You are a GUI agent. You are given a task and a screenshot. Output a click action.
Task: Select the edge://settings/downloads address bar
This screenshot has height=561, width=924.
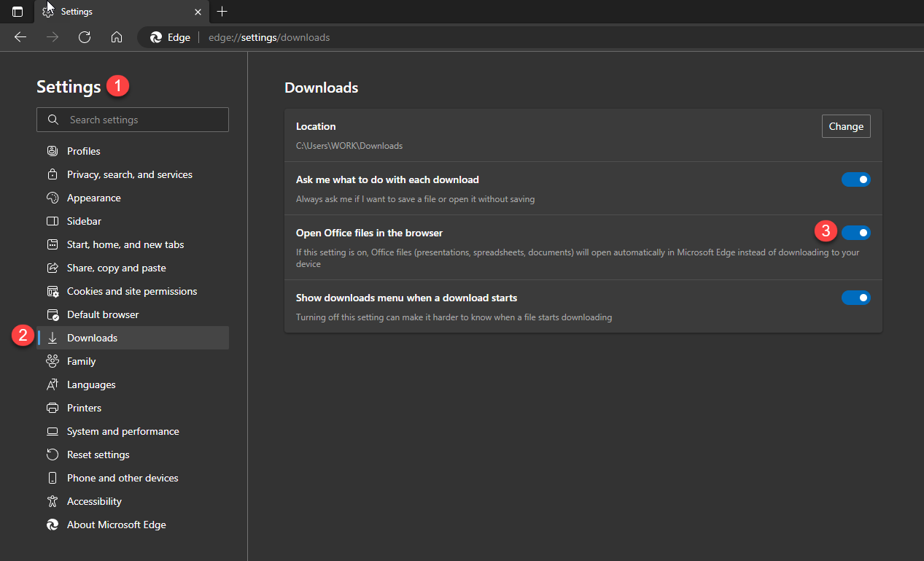tap(269, 37)
